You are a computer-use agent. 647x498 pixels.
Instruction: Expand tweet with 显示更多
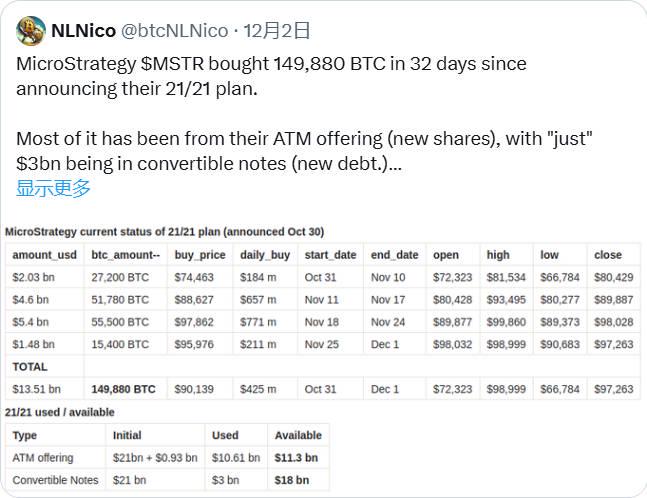coord(53,187)
